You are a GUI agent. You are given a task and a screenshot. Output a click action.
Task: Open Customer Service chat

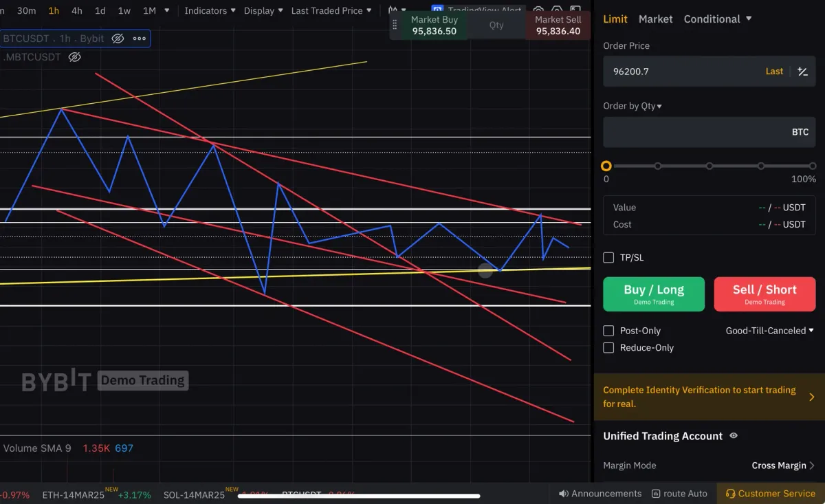pyautogui.click(x=771, y=494)
